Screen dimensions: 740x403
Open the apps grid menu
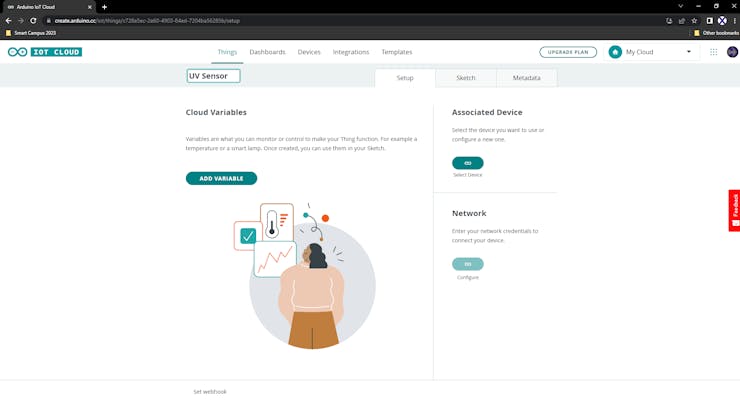[714, 52]
